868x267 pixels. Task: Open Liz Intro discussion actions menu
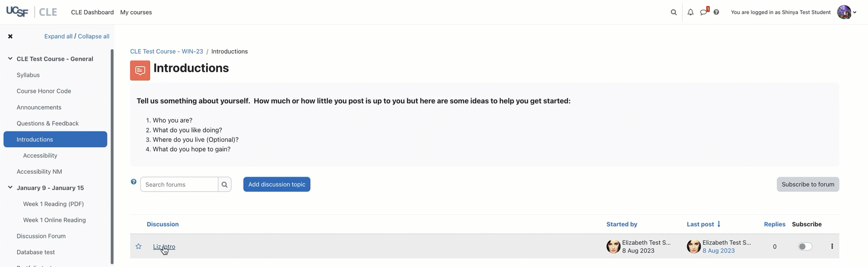coord(832,246)
